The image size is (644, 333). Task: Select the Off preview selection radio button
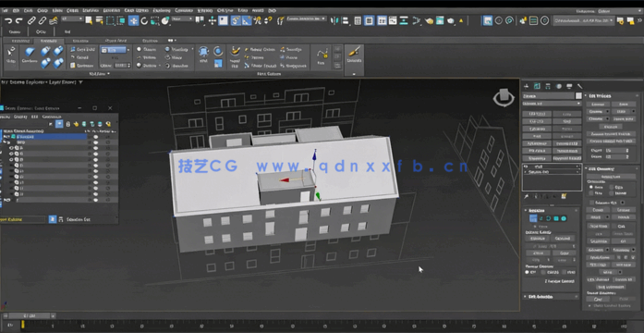(527, 272)
